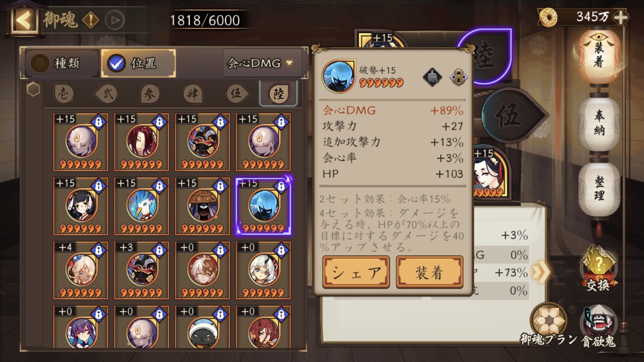Open the 会心DMG sort dropdown
Viewport: 644px width, 362px height.
[x=262, y=63]
